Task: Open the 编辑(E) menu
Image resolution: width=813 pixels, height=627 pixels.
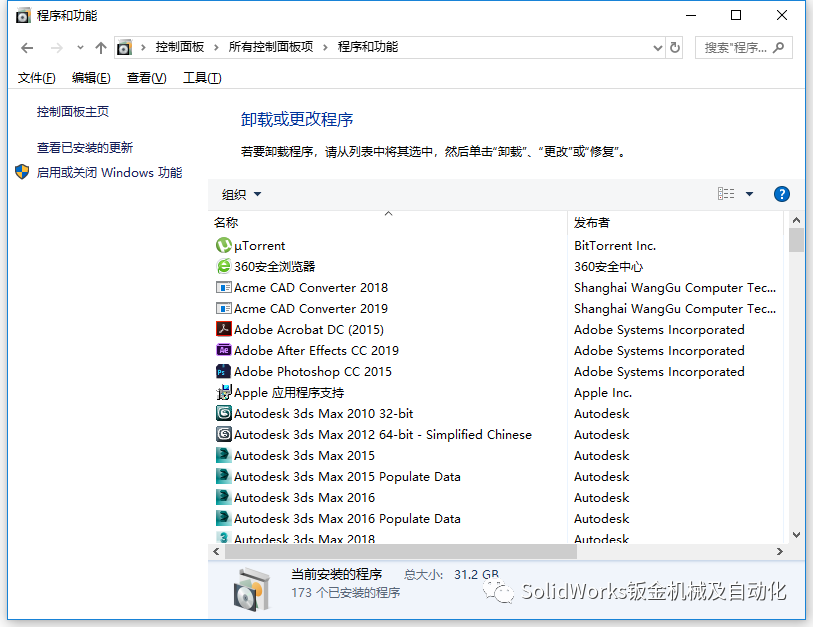Action: coord(91,78)
